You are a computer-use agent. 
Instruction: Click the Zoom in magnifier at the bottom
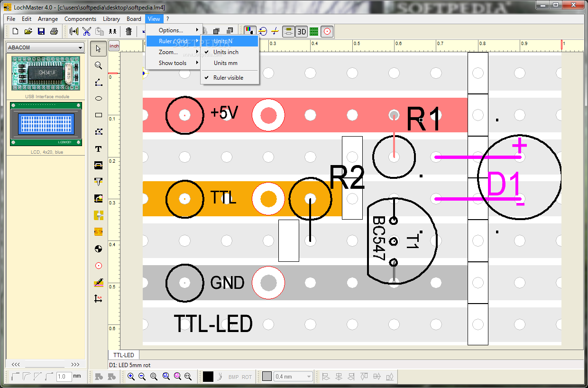131,377
